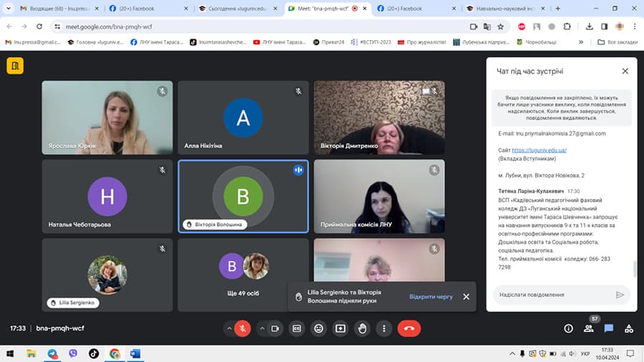Click the present screen button
The height and width of the screenshot is (362, 644).
tap(341, 328)
